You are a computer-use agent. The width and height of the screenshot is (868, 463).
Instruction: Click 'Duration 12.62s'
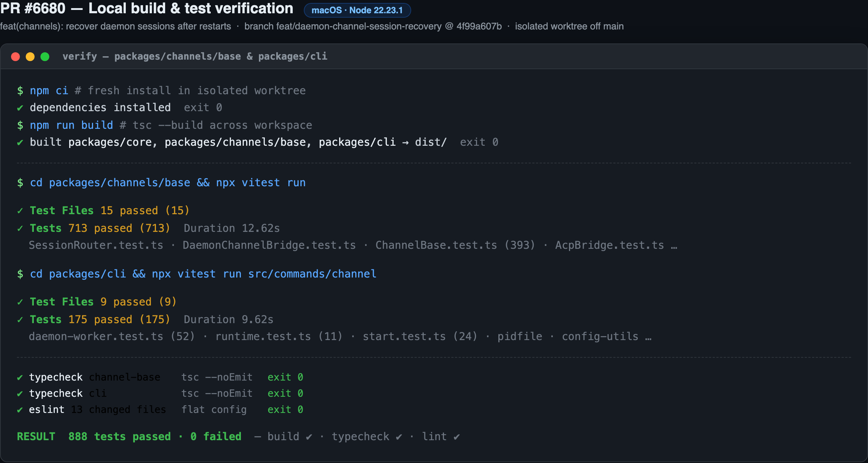(232, 228)
